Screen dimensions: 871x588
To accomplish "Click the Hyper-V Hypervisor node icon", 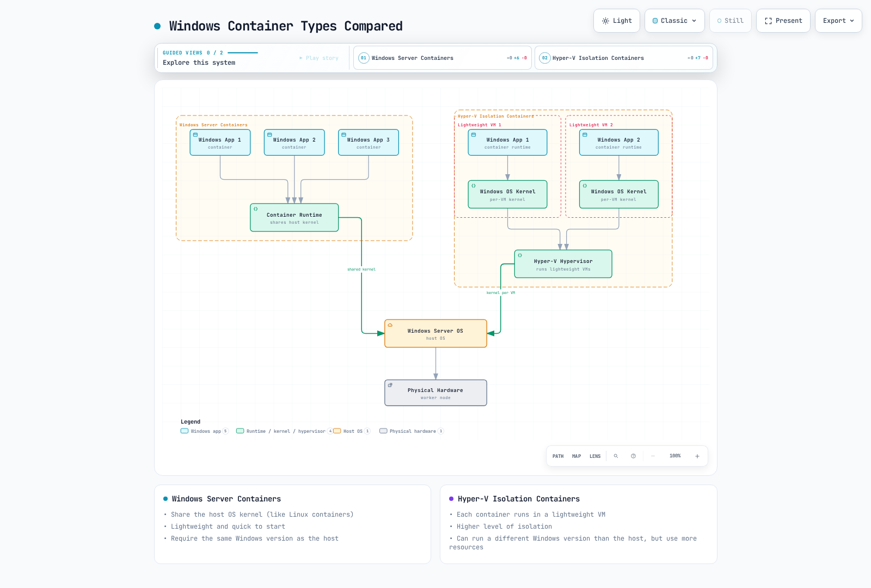I will click(x=520, y=255).
